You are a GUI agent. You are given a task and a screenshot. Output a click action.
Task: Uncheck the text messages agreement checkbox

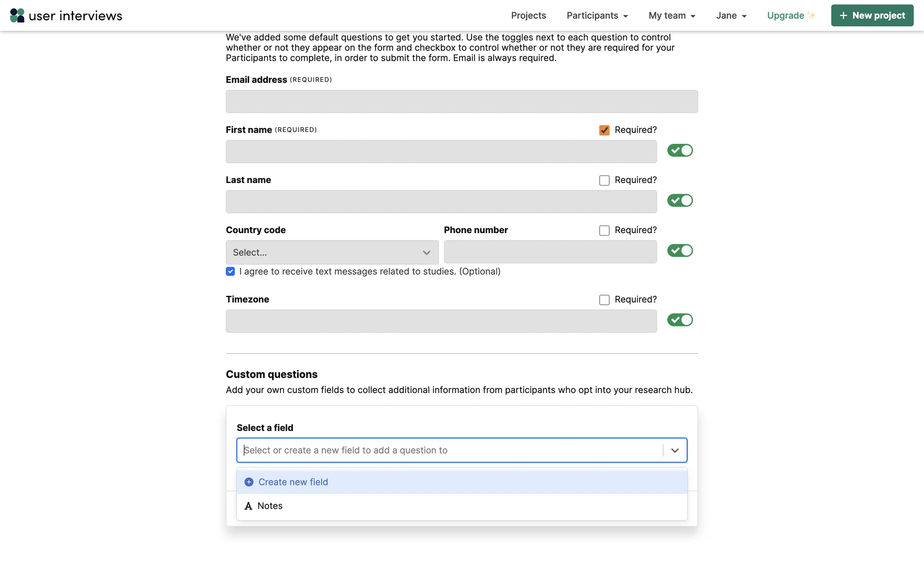[x=231, y=272]
